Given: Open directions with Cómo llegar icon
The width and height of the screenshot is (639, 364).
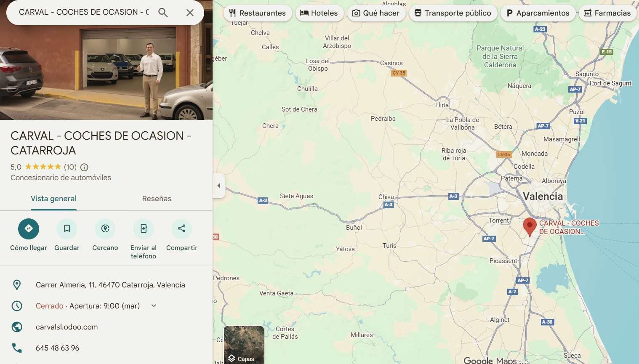Looking at the screenshot, I should click(29, 228).
